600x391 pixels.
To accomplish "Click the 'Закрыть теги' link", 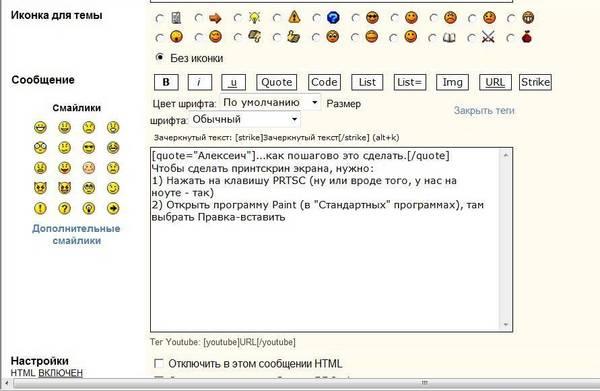I will [x=484, y=111].
